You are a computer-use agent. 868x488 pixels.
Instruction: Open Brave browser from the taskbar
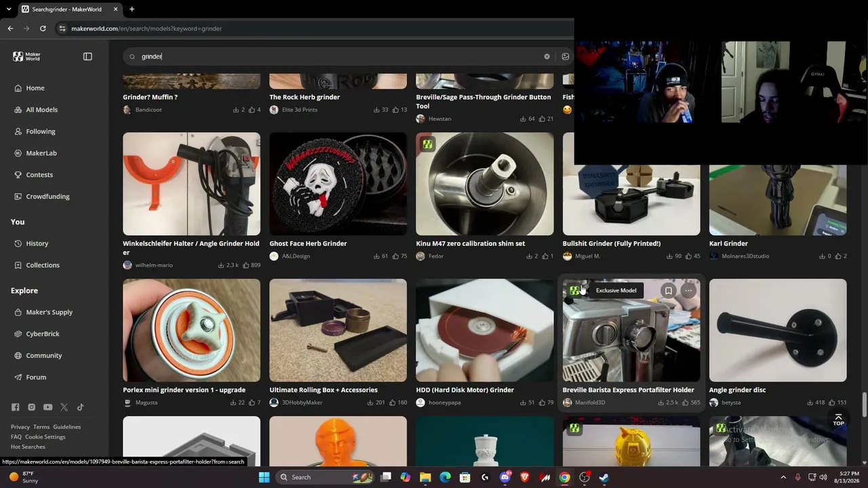[x=525, y=477]
